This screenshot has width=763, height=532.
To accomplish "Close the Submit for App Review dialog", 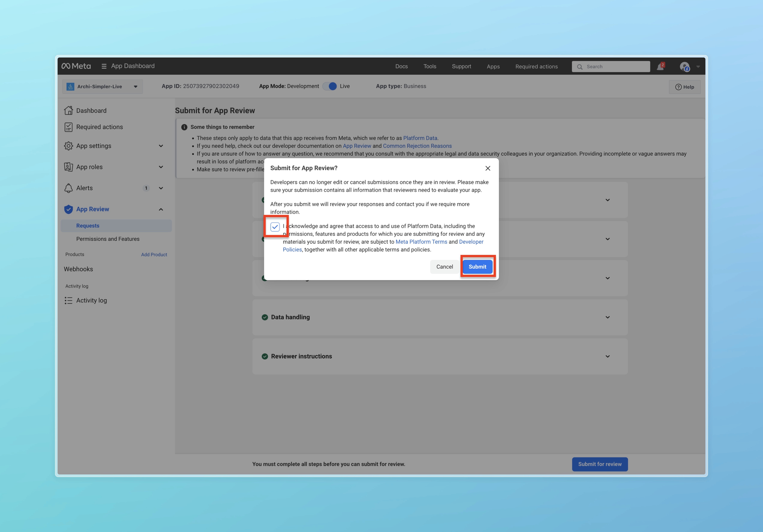I will [488, 168].
